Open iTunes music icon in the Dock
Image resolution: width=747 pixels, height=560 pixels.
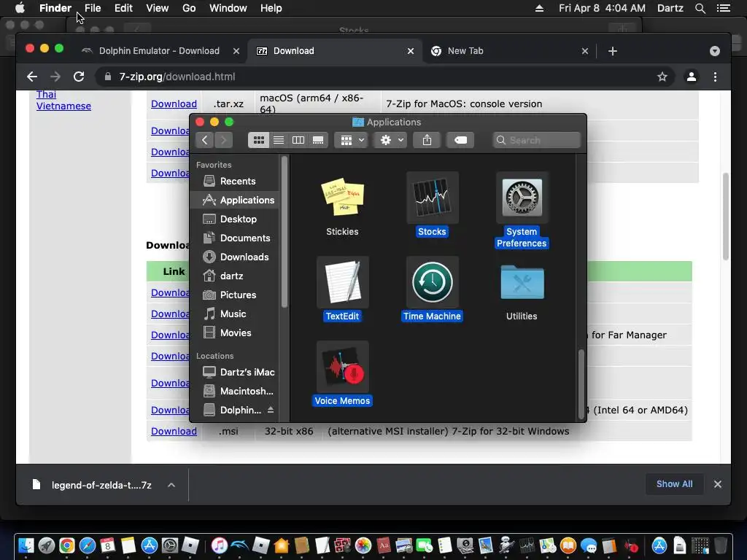219,545
